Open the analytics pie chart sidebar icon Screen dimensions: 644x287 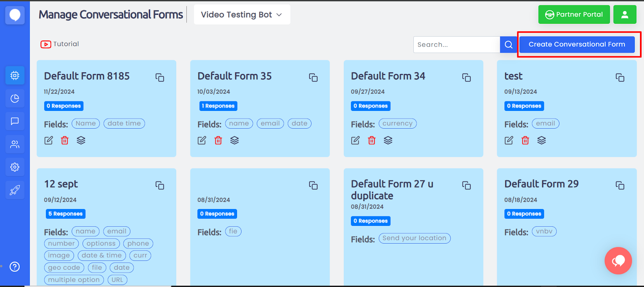pyautogui.click(x=15, y=98)
